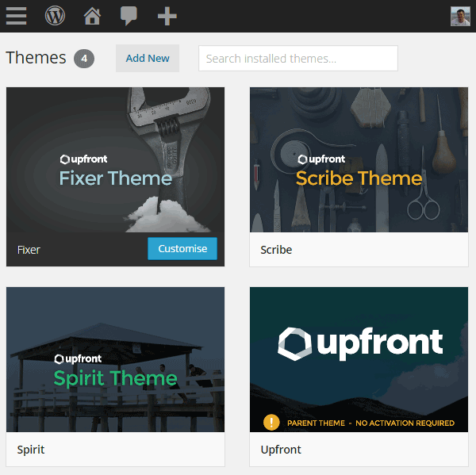
Task: Open the Spirit Theme screenshot
Action: point(115,359)
